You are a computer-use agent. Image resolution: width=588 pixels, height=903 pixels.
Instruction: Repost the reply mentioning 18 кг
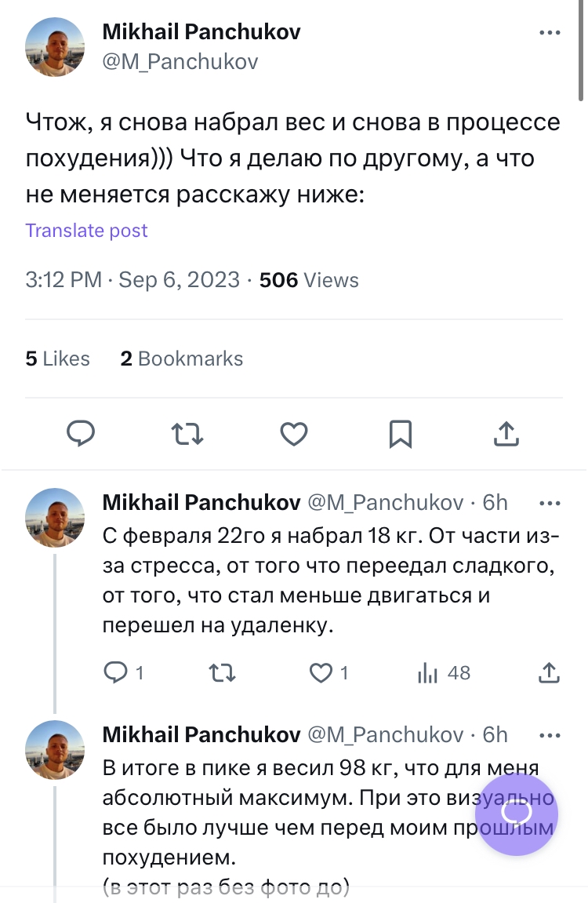tap(223, 672)
